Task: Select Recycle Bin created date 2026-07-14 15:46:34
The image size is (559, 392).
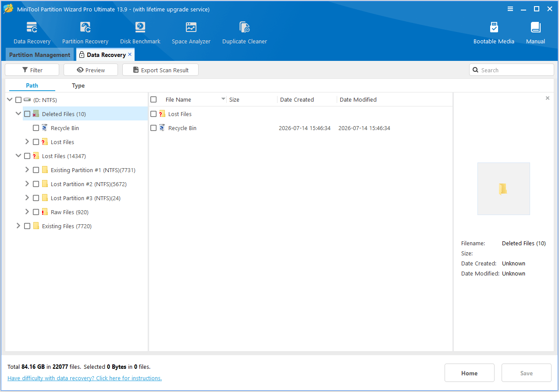Action: click(305, 128)
